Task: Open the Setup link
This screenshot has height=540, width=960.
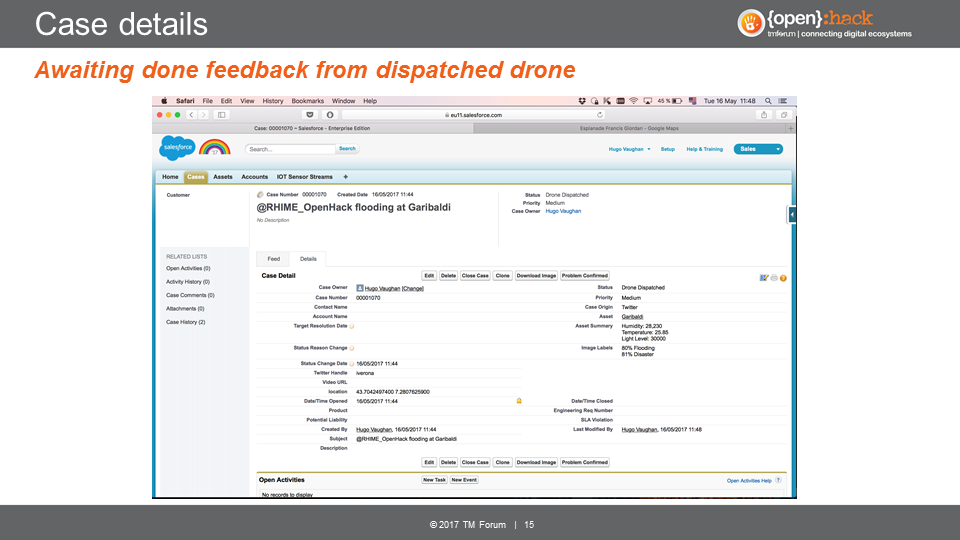Action: (x=668, y=149)
